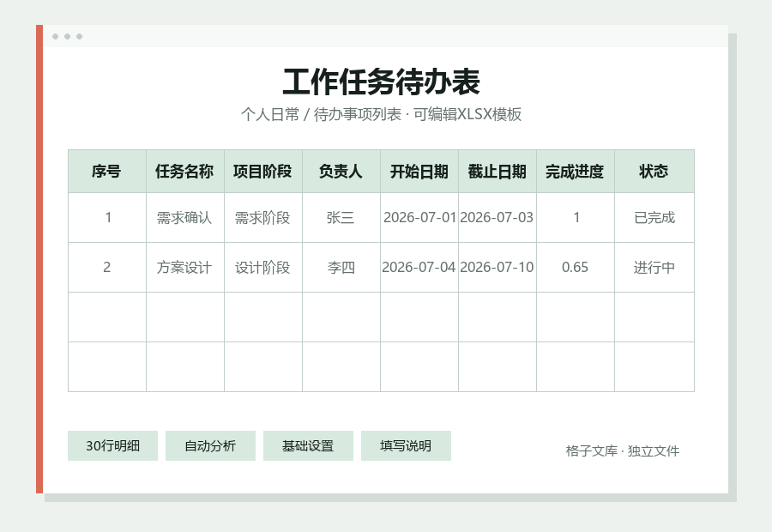Select the 完成进度 header cell

[x=575, y=172]
